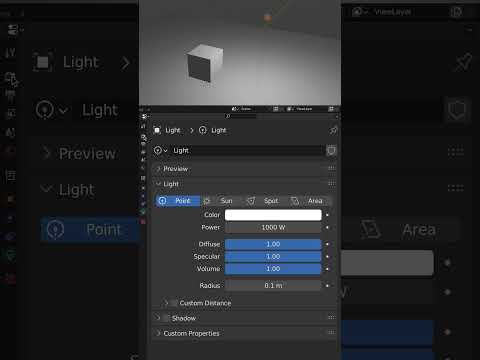Open the World properties tab

[143, 167]
